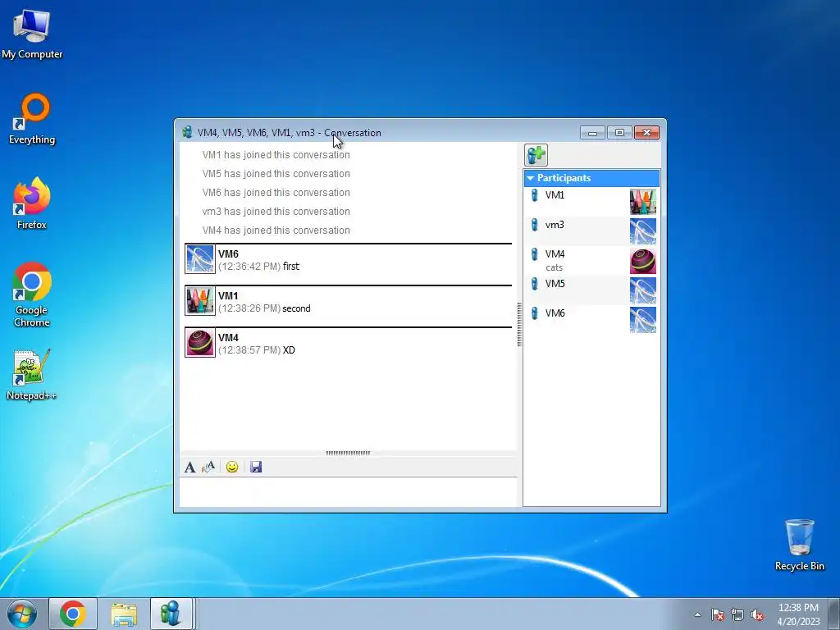The width and height of the screenshot is (840, 630).
Task: Click VM4's avatar beside the 'XD' message
Action: [x=200, y=342]
